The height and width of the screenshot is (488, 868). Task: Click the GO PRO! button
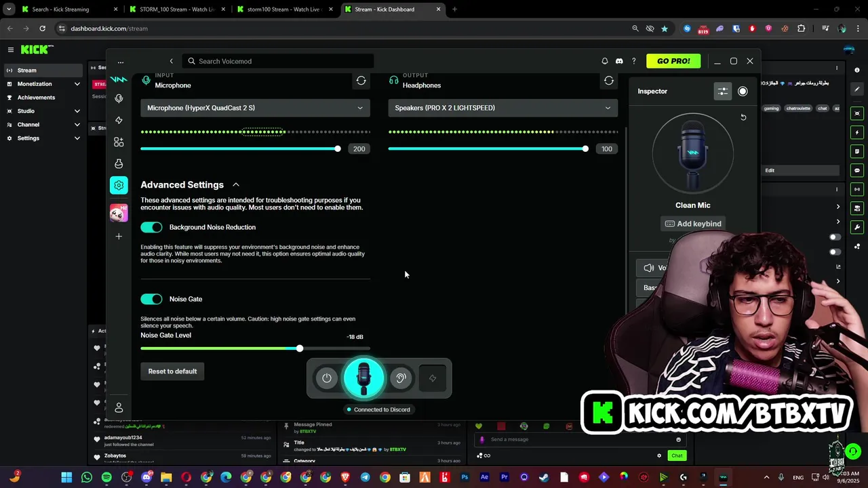coord(673,61)
